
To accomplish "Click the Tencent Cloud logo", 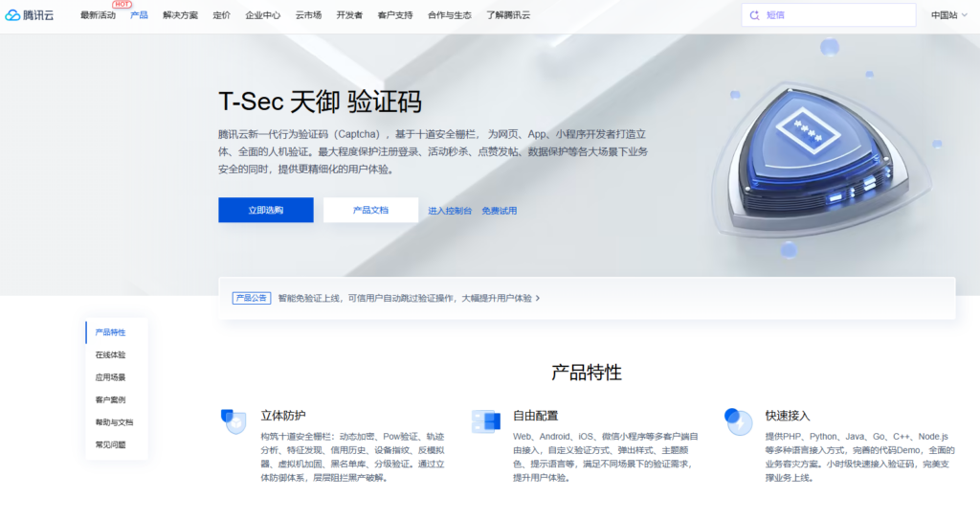I will (x=30, y=15).
